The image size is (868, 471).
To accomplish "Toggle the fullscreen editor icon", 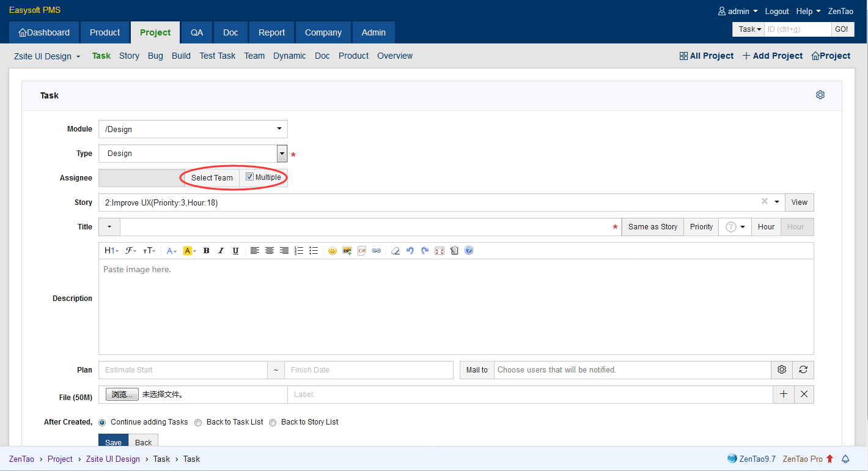I will (439, 251).
